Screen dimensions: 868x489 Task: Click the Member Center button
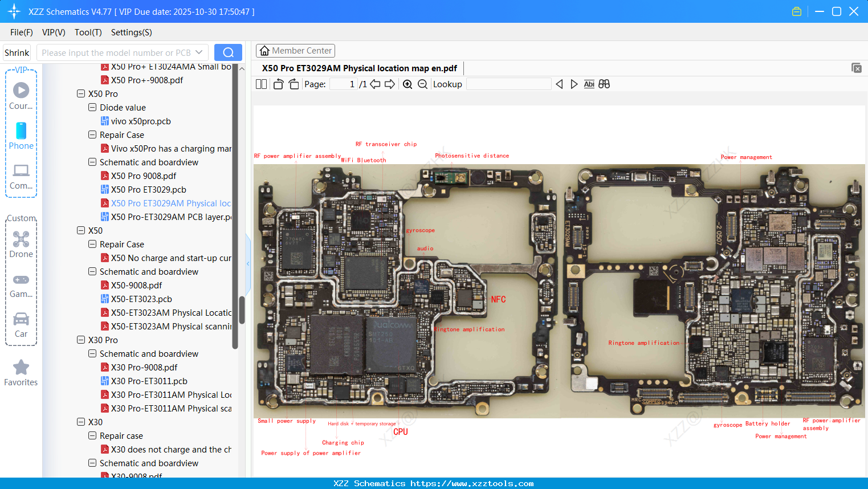(295, 51)
